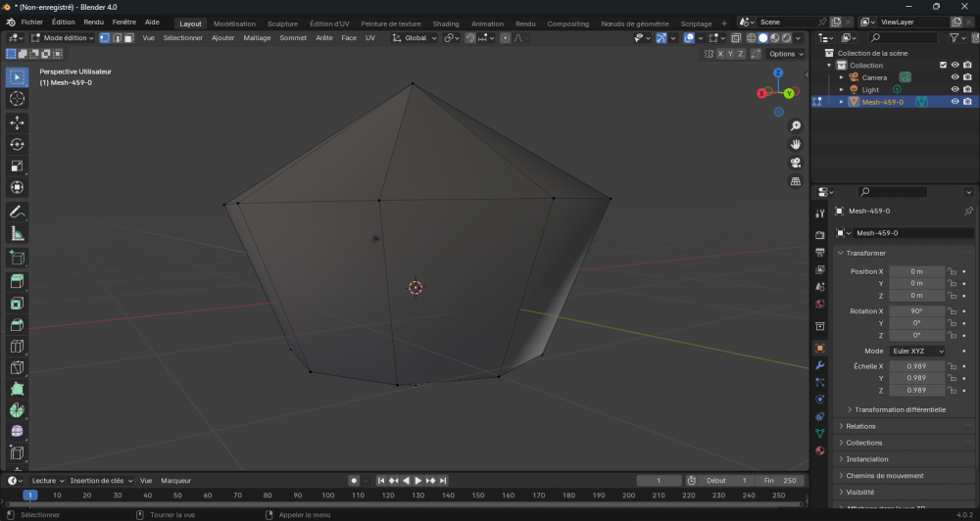Enable face select mode

pos(128,38)
